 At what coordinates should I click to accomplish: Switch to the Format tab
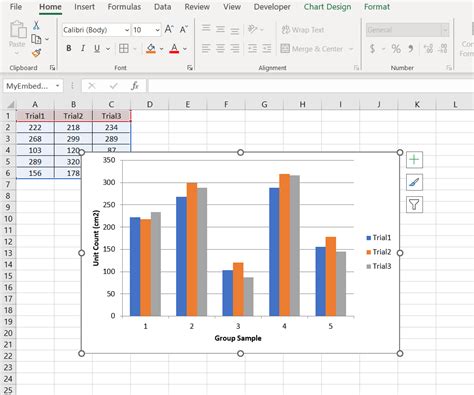(377, 7)
